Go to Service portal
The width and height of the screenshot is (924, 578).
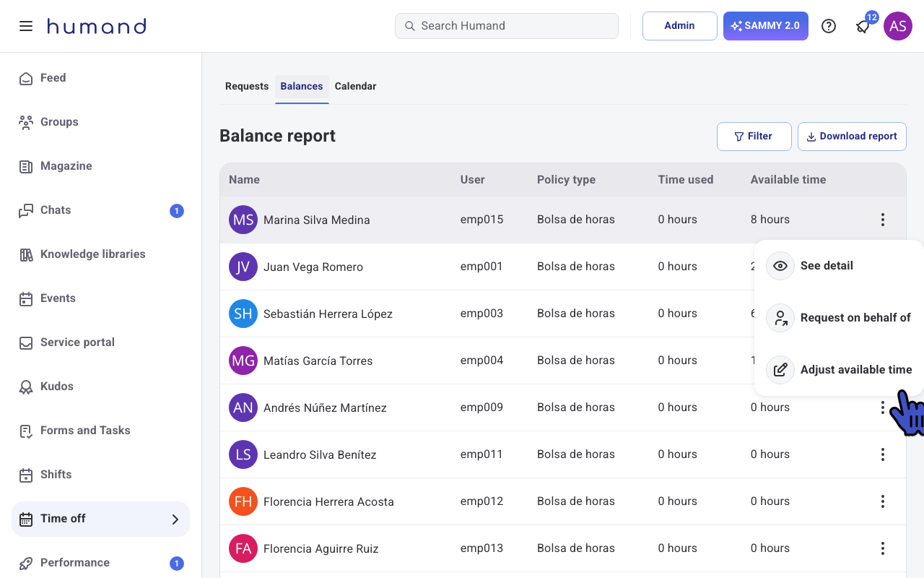click(100, 342)
